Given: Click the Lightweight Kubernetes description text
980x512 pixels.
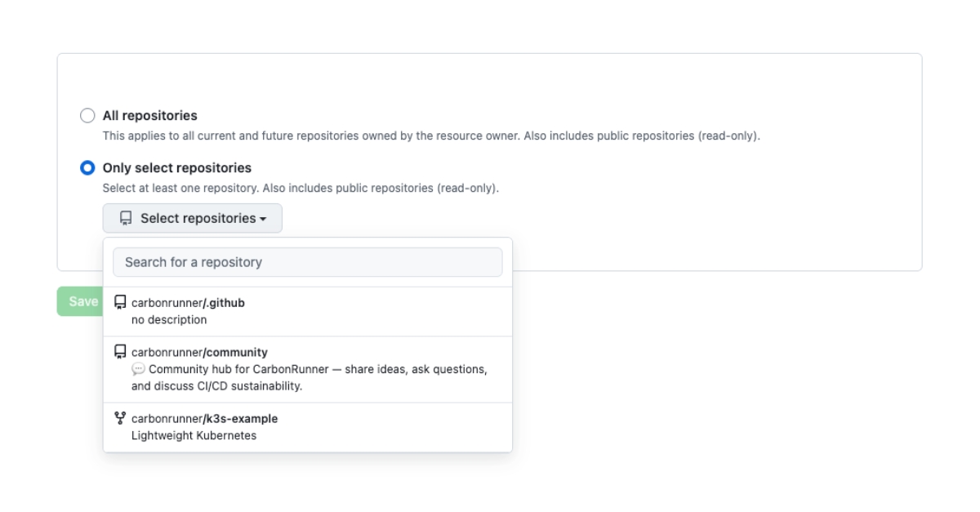Looking at the screenshot, I should 194,435.
